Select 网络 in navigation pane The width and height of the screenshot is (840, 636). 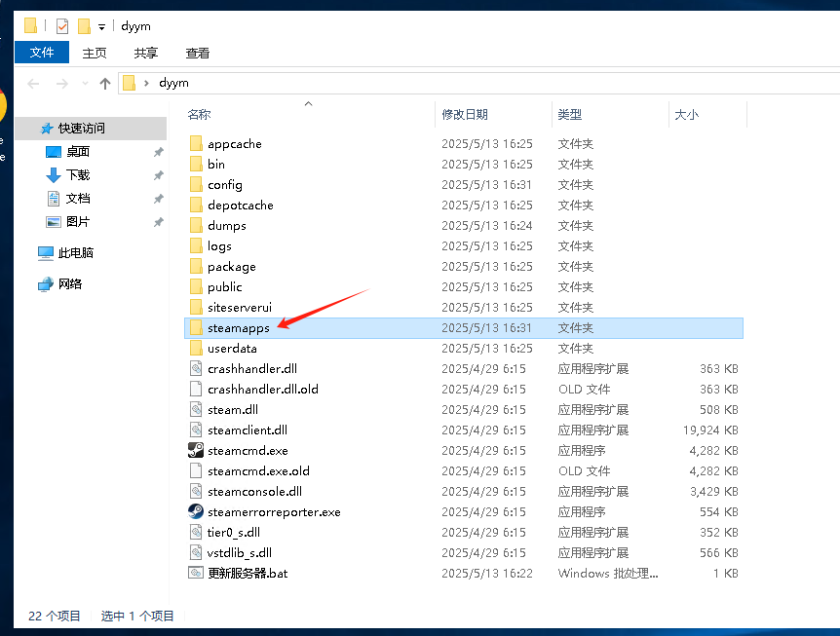tap(69, 283)
